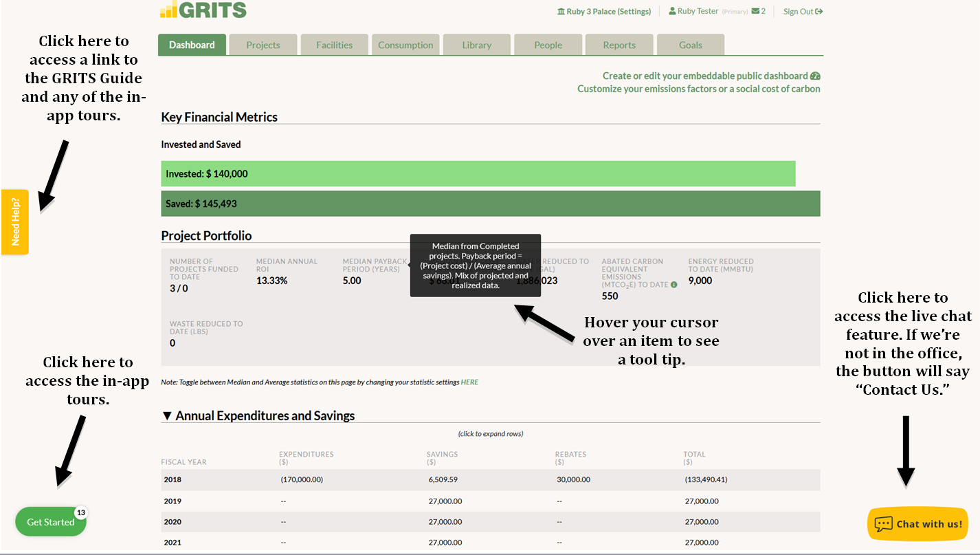Click HERE to change statistic settings
The height and width of the screenshot is (555, 980).
click(469, 382)
